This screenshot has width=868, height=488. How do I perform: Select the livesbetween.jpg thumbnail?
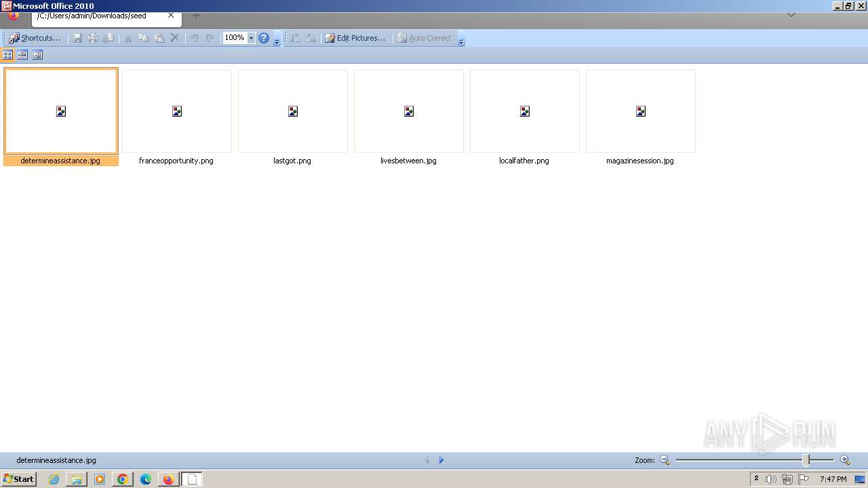pos(409,111)
